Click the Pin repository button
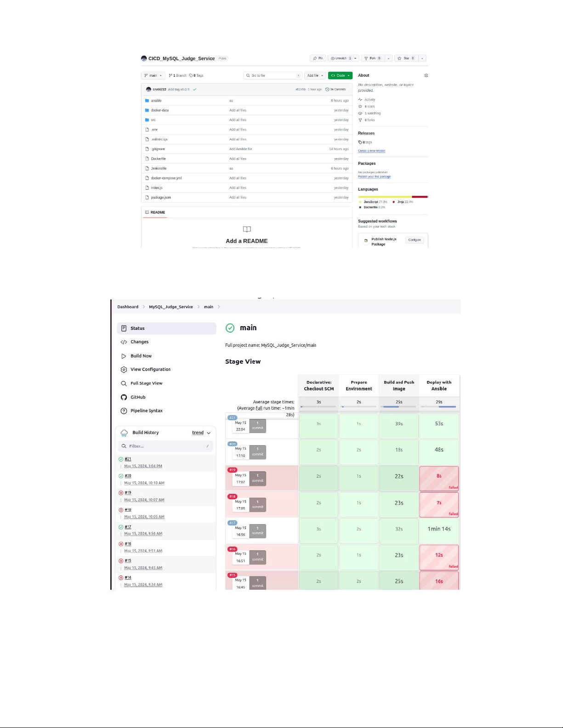 coord(318,58)
